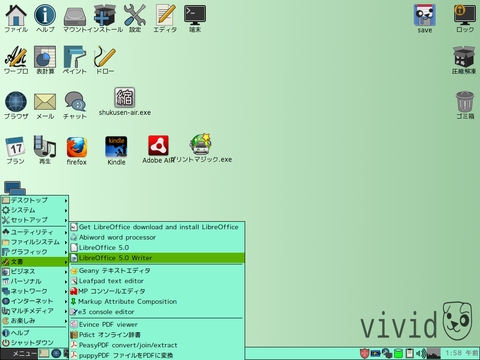Click the green storage cylinder tray icon
480x360 pixels.
pos(398,353)
